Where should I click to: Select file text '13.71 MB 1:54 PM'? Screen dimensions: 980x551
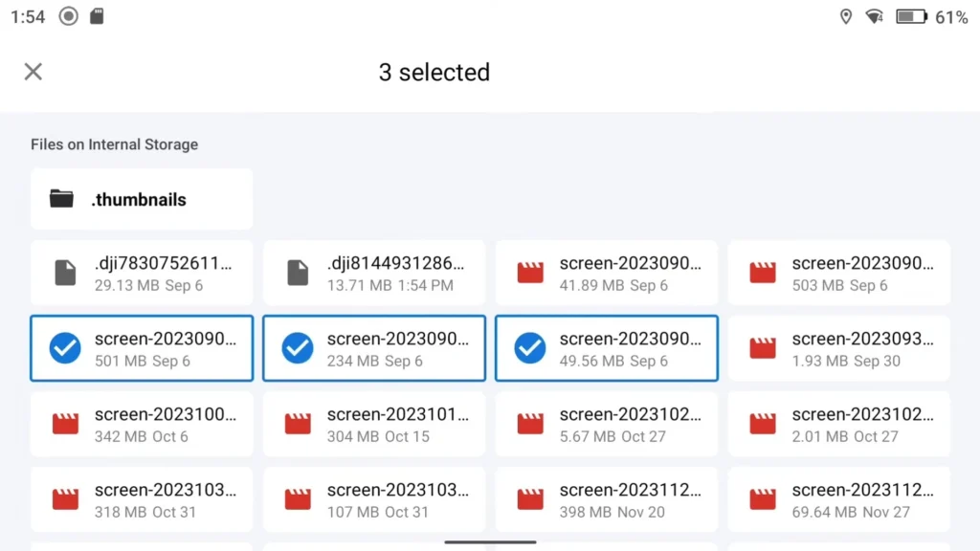coord(390,285)
